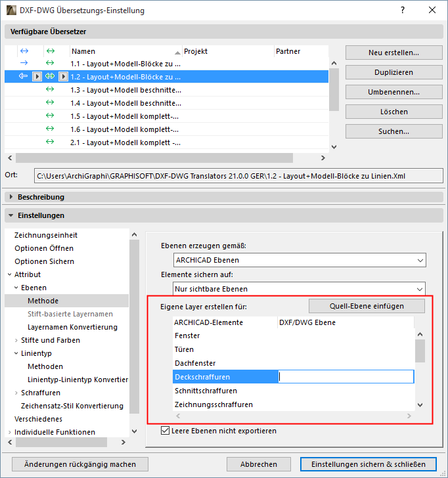The width and height of the screenshot is (448, 478).
Task: Select the Fenster row in layer list
Action: click(294, 336)
